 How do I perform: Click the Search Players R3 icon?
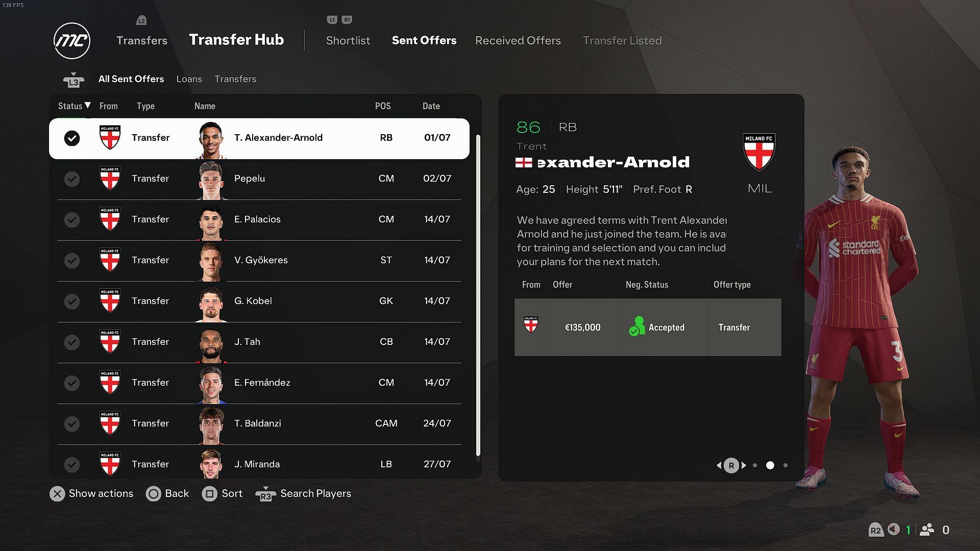264,494
